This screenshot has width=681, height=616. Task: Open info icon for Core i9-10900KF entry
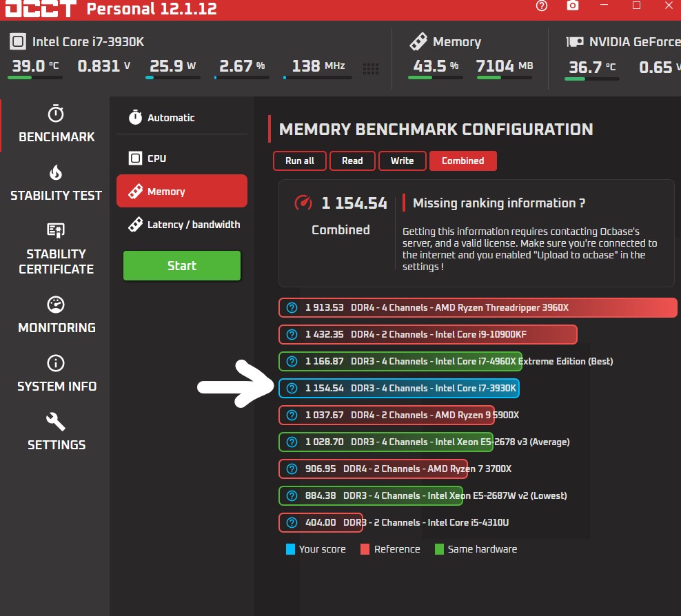point(292,334)
